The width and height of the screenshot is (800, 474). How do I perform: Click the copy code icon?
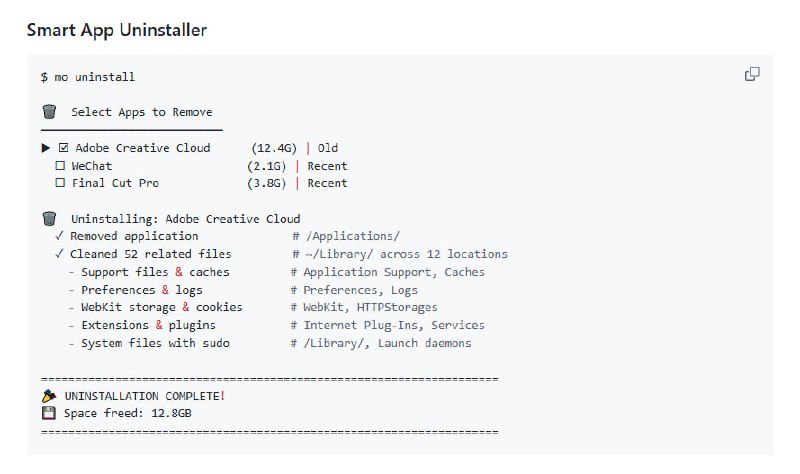coord(753,74)
